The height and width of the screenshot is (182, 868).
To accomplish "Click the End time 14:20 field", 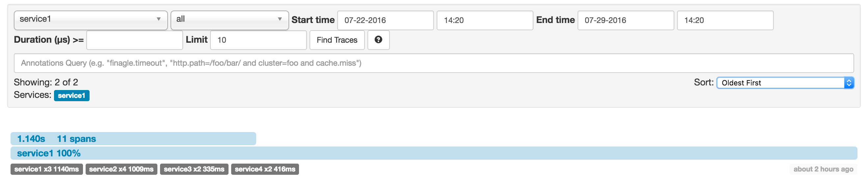I will [x=725, y=20].
